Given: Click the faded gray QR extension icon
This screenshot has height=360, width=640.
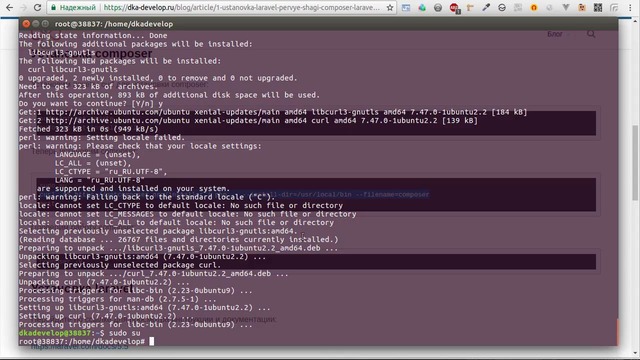Looking at the screenshot, I should pos(518,7).
